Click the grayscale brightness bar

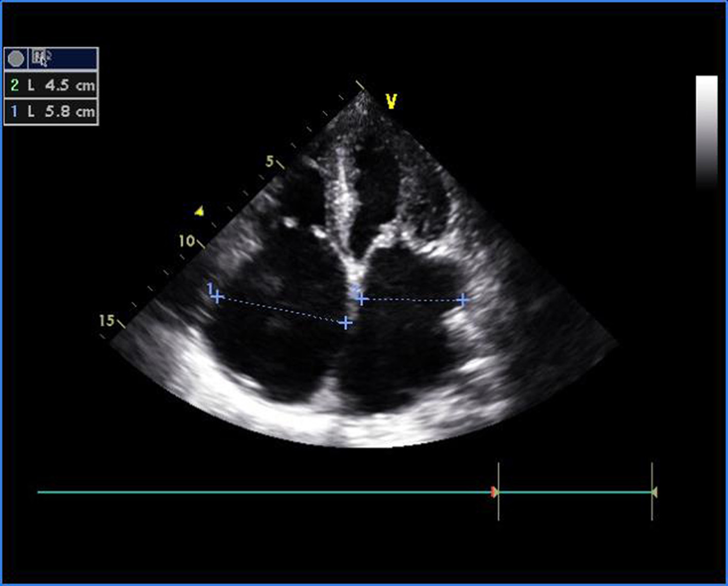pyautogui.click(x=706, y=132)
